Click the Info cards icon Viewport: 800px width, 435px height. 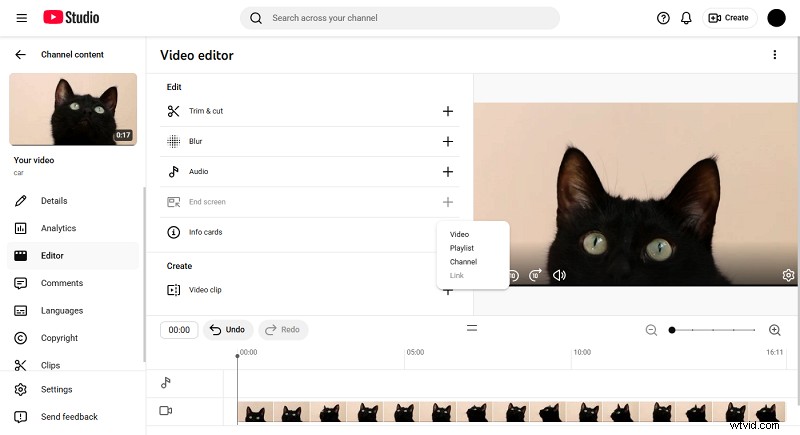pos(173,232)
